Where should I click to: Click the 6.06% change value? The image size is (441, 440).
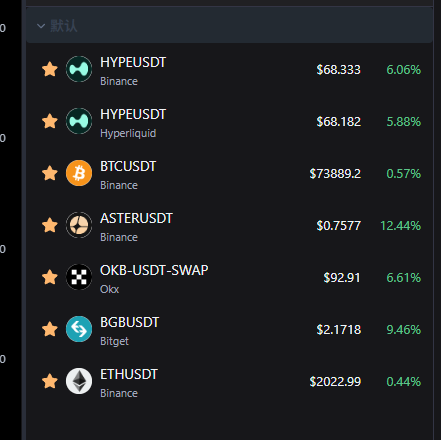click(x=404, y=70)
